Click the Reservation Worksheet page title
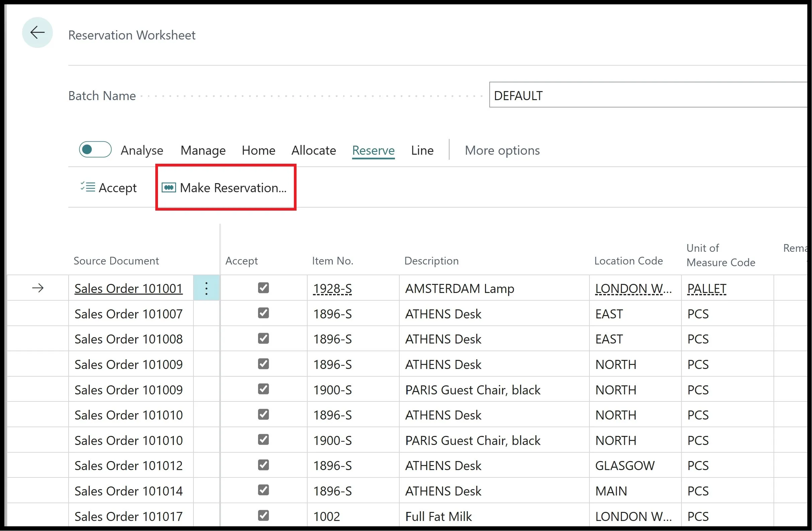The height and width of the screenshot is (531, 812). [132, 35]
